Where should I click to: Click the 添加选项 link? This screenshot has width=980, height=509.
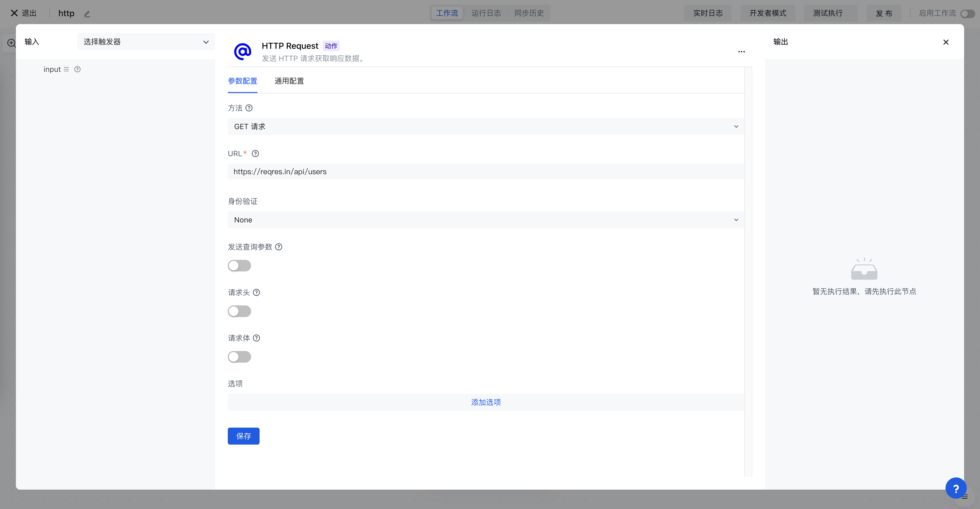[486, 402]
